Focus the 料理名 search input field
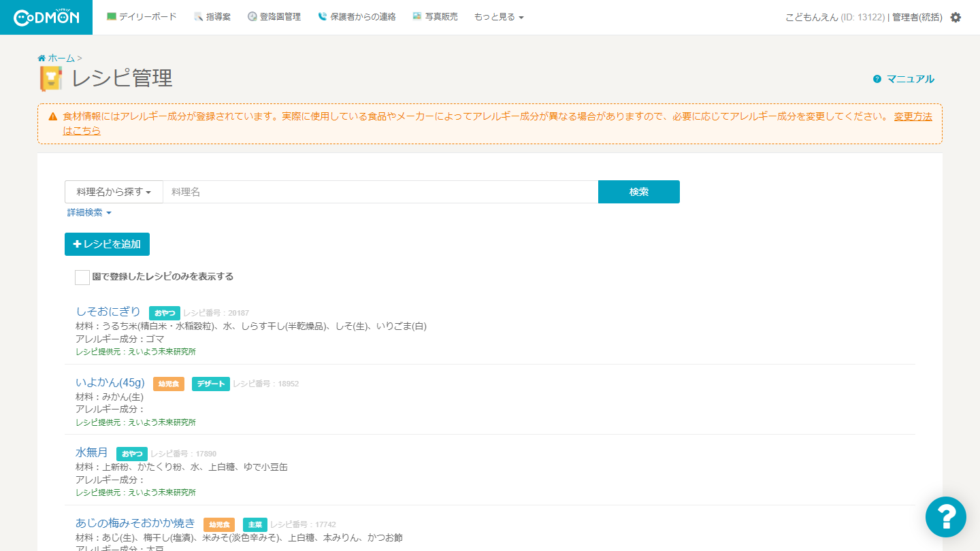980x551 pixels. pos(380,192)
